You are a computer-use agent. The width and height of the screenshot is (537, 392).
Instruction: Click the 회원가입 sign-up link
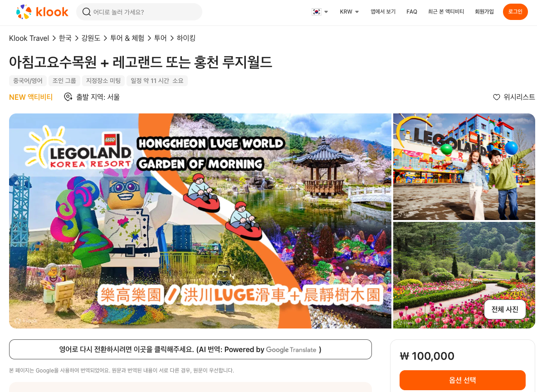tap(484, 12)
